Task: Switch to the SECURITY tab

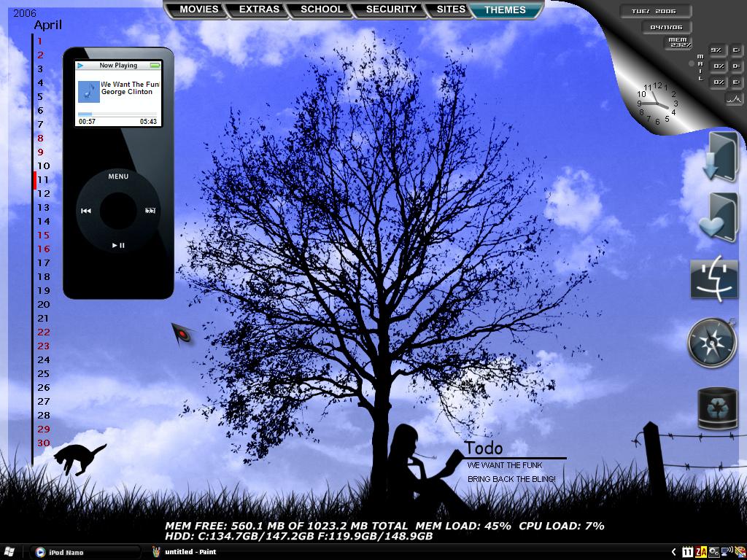Action: (x=391, y=9)
